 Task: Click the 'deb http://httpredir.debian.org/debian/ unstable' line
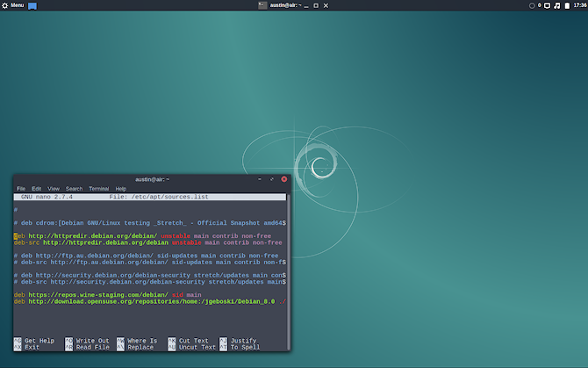pyautogui.click(x=142, y=236)
